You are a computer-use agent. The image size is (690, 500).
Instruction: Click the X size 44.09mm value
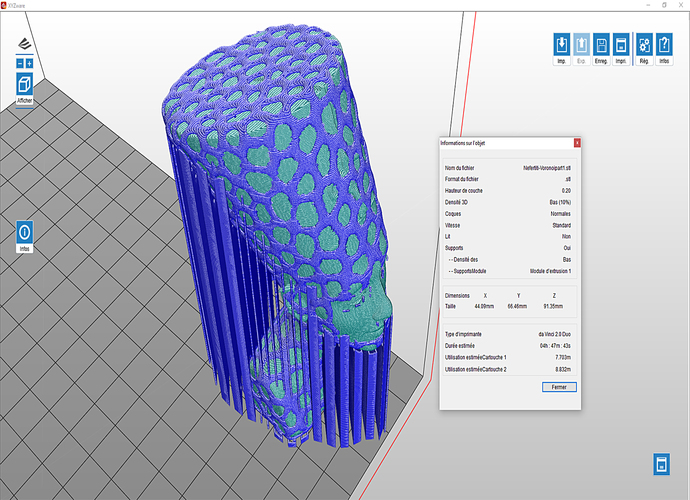click(484, 306)
